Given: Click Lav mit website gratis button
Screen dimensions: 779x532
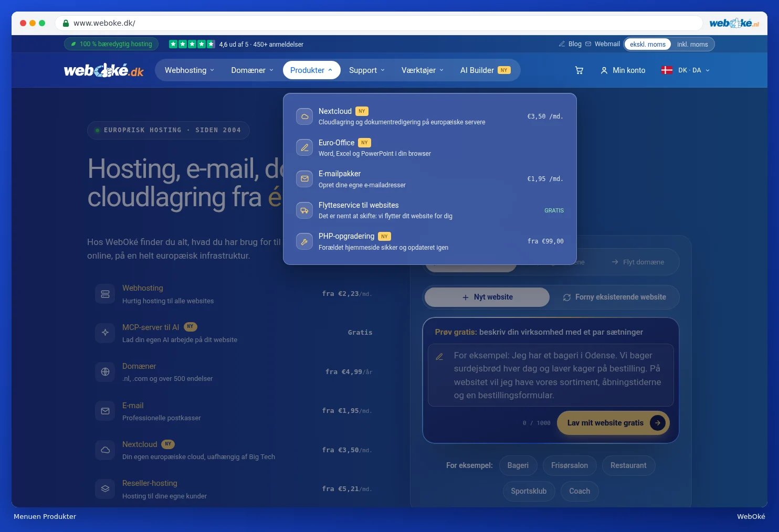Looking at the screenshot, I should 613,423.
